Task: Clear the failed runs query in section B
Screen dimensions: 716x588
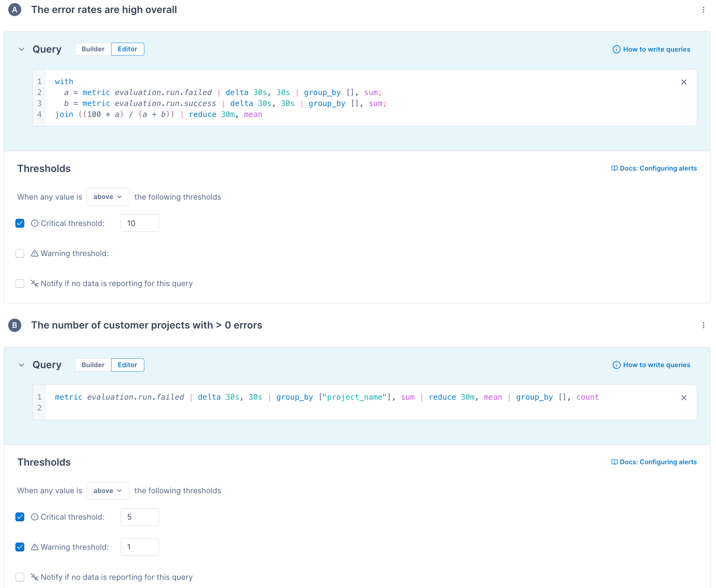Action: (x=684, y=398)
